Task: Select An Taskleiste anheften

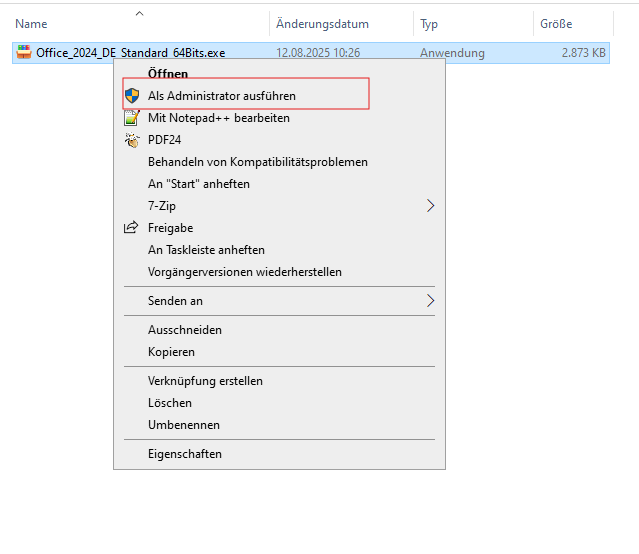Action: click(x=206, y=250)
